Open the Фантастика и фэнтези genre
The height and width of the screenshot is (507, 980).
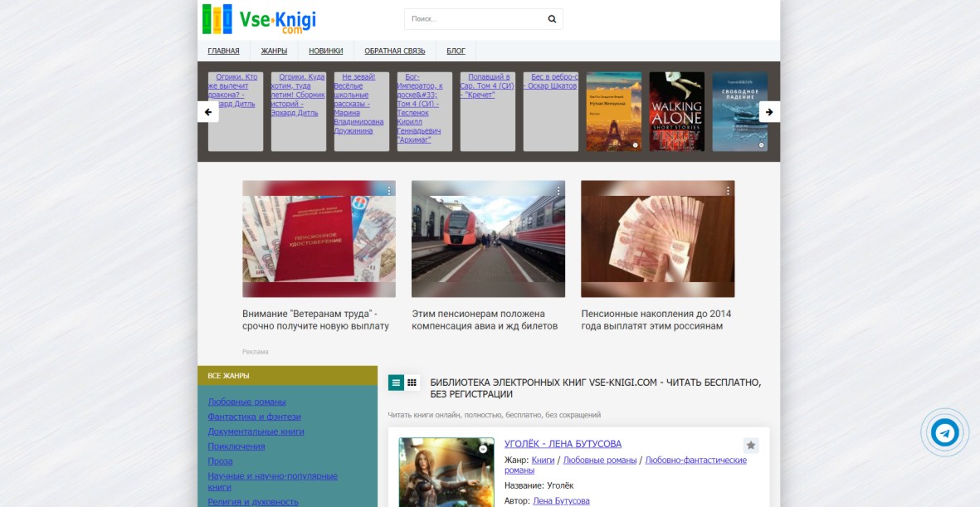point(254,417)
